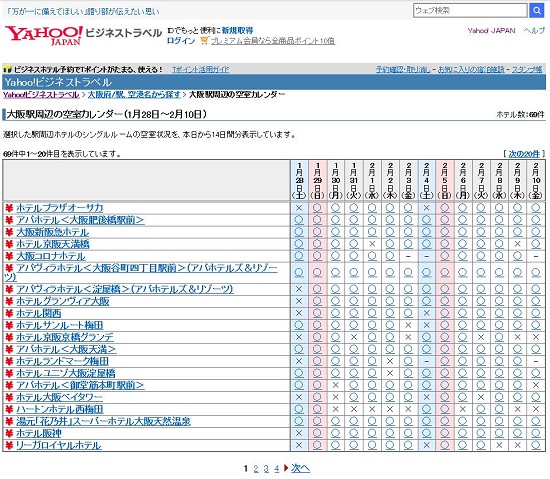Click the 次へ pagination link
Screen dimensions: 550x479
pos(300,468)
